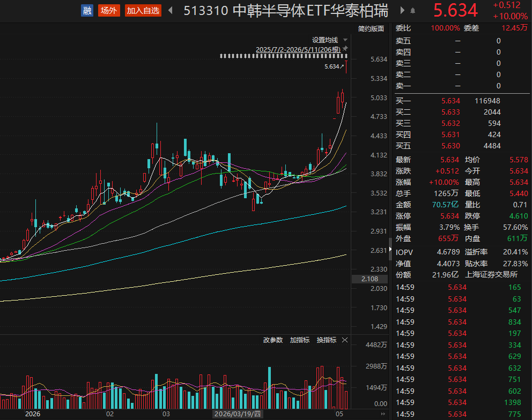
Task: Click the 5.634 latest price annotation
Action: pyautogui.click(x=334, y=66)
